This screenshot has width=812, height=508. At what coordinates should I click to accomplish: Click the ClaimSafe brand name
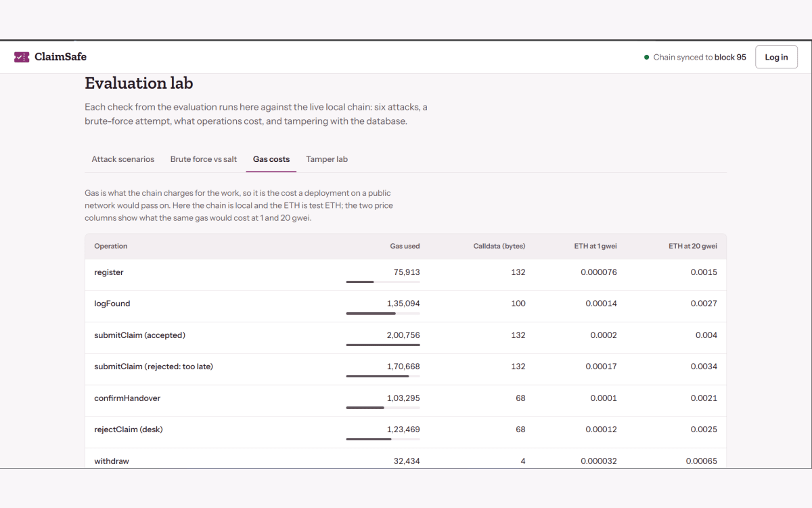[x=60, y=57]
